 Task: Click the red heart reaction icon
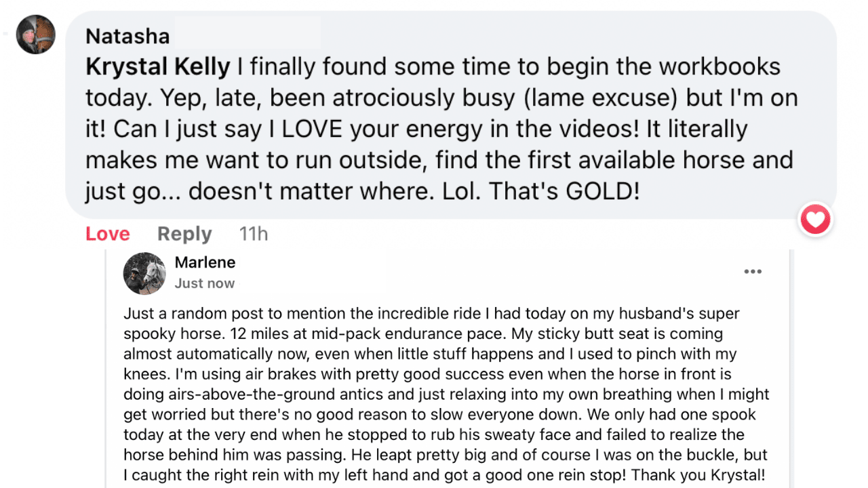815,220
